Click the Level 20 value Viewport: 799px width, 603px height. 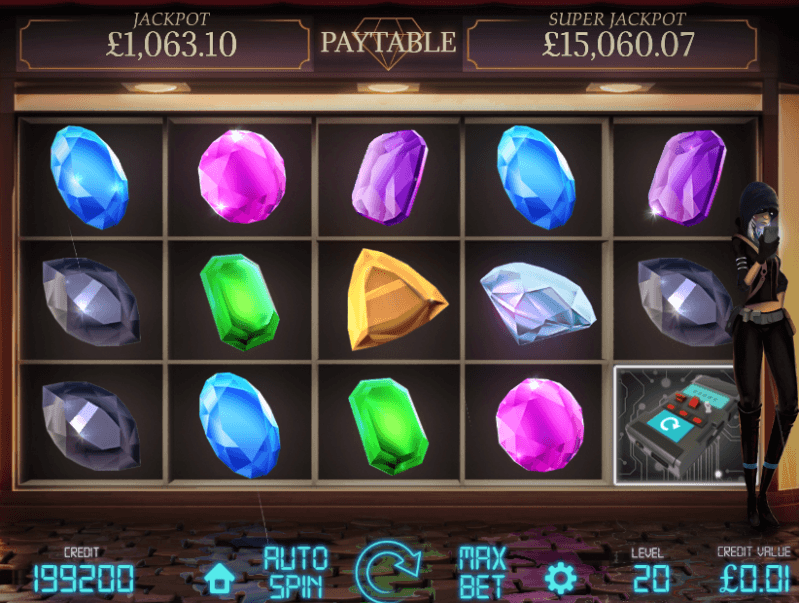[651, 579]
